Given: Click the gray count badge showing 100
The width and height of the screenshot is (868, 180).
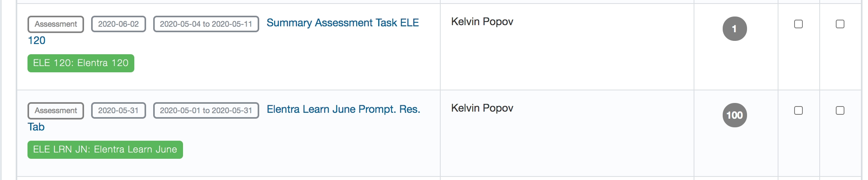Looking at the screenshot, I should click(734, 115).
